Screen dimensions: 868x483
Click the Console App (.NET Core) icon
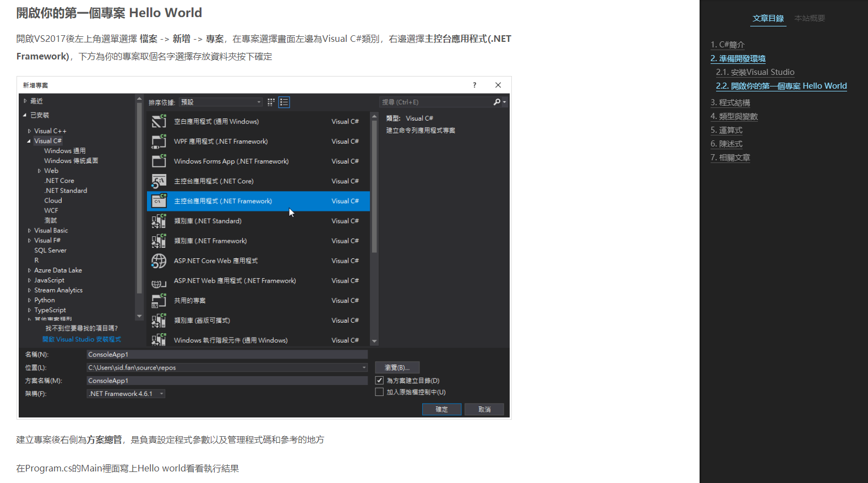[x=159, y=181]
